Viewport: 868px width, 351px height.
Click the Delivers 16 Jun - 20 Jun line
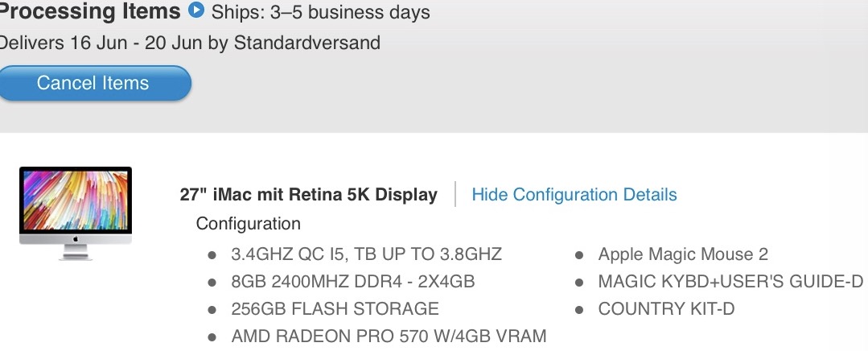(x=190, y=43)
